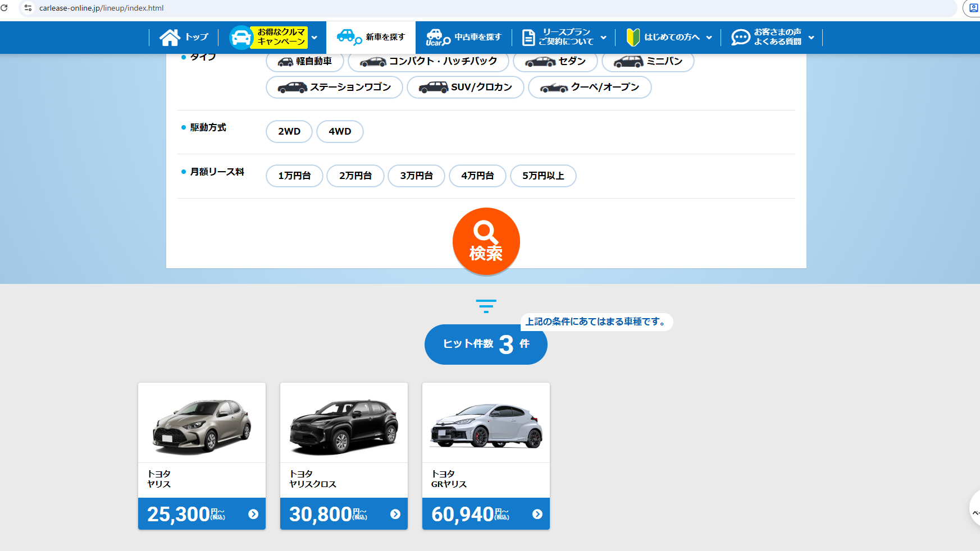Click the orange 検索 search button

point(486,241)
